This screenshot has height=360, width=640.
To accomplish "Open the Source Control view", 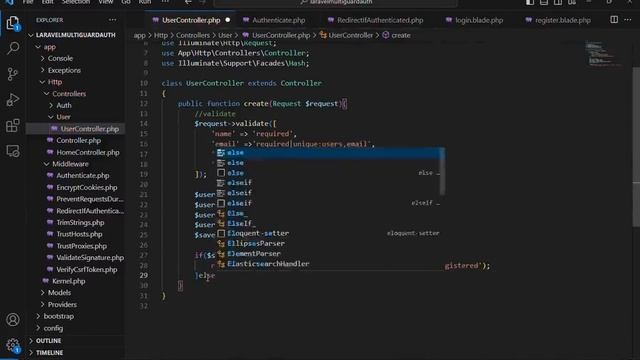I will 13,74.
